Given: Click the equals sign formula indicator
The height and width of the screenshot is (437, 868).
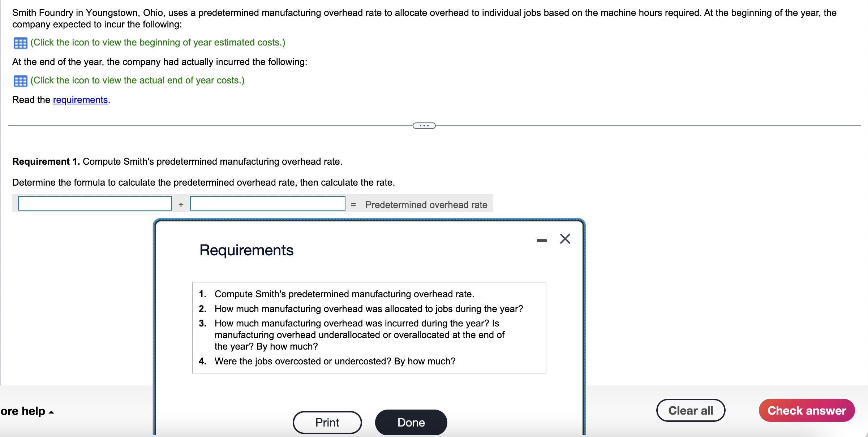Looking at the screenshot, I should point(354,203).
